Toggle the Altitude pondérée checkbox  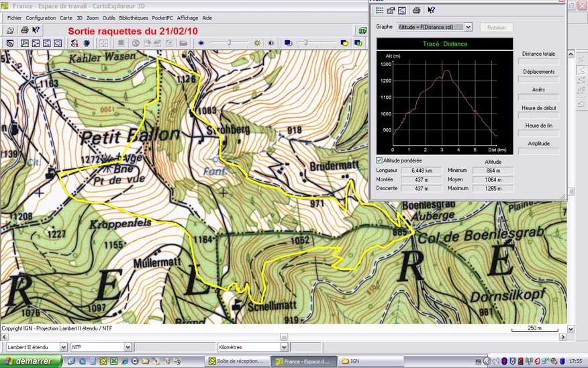click(x=379, y=160)
